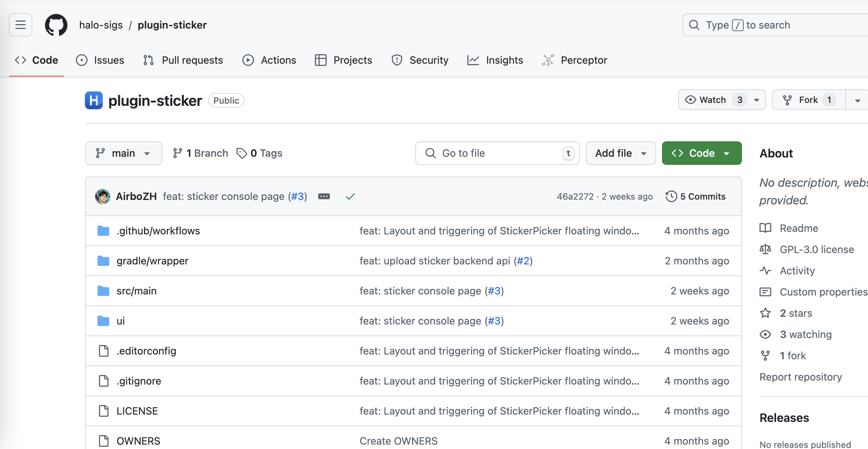Open latest commit message sticker console page
Viewport: 868px width, 449px height.
(224, 197)
